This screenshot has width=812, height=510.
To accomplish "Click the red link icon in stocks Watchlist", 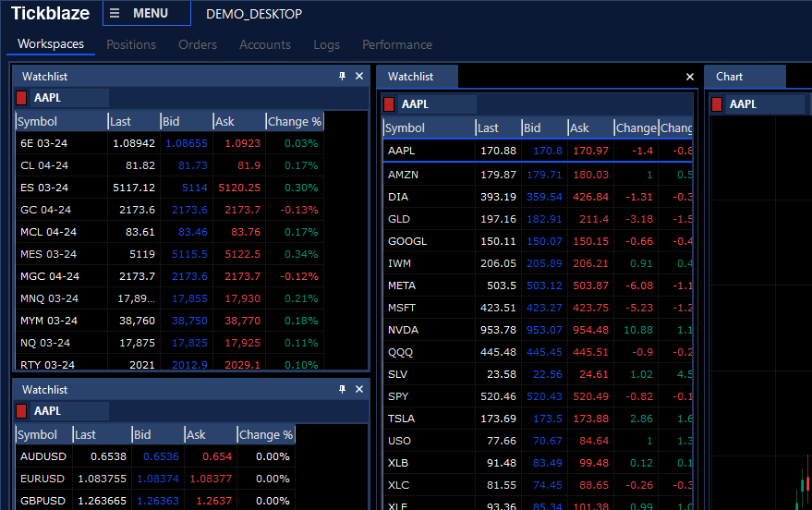I will (x=389, y=104).
